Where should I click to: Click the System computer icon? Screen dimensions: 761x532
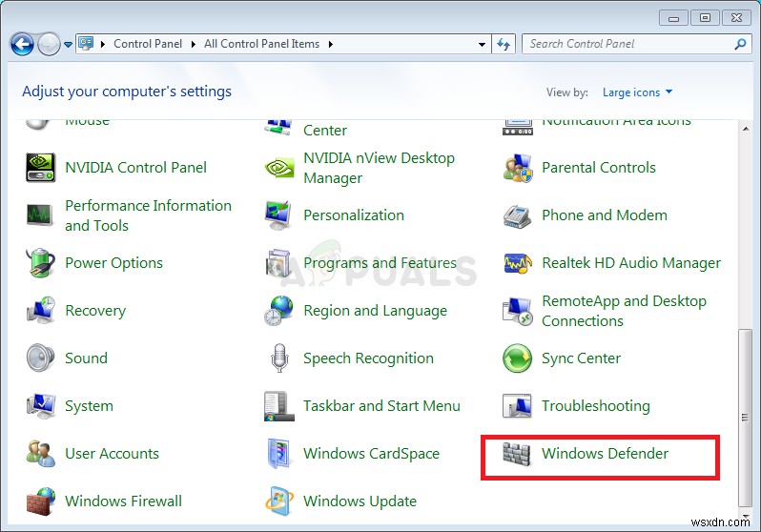pyautogui.click(x=40, y=406)
